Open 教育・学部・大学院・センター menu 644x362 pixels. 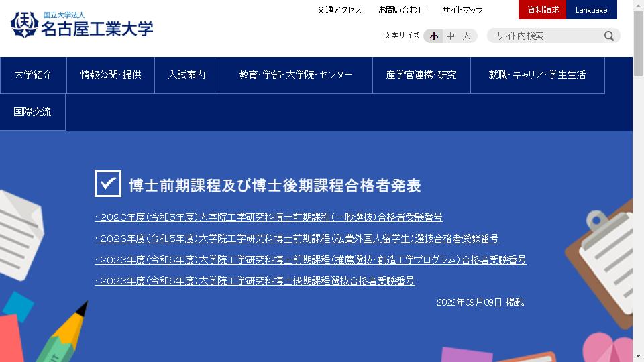pyautogui.click(x=296, y=75)
